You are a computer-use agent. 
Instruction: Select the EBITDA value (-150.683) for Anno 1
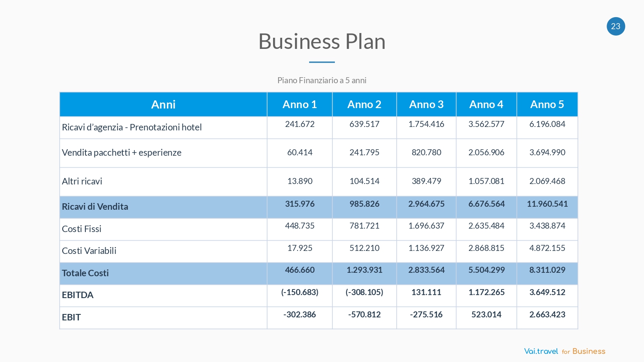click(300, 293)
